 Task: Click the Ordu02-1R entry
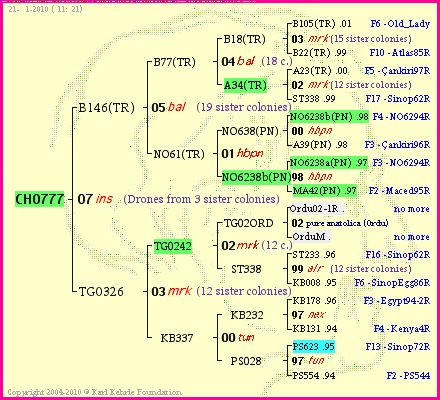pyautogui.click(x=317, y=209)
